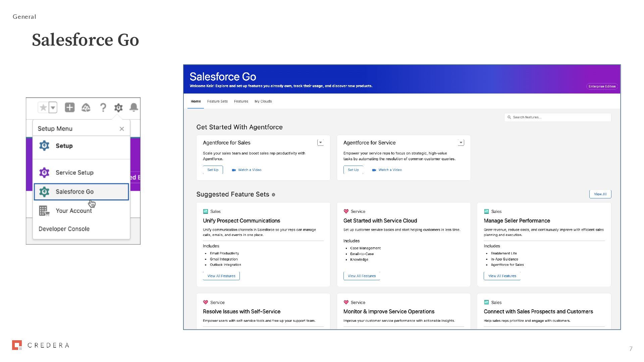This screenshot has height=362, width=644.
Task: Click the Suggested Feature Sets info icon
Action: (x=273, y=195)
